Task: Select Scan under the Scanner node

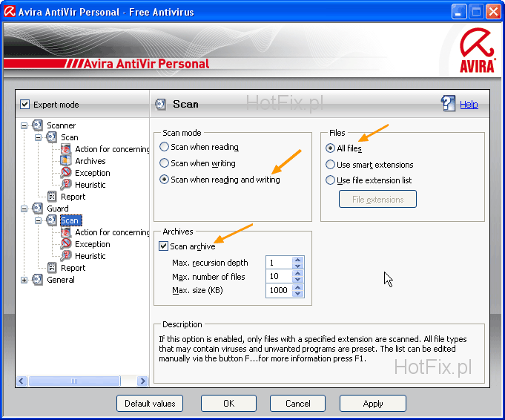Action: coord(69,137)
